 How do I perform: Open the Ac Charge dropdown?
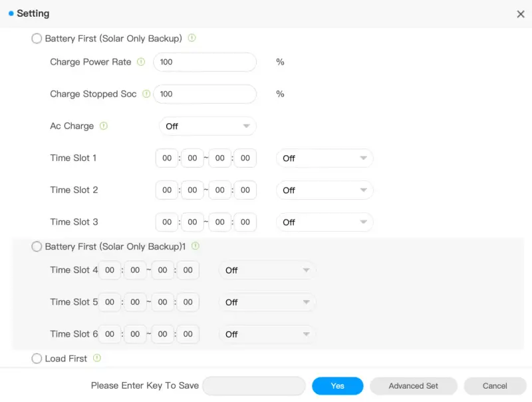[x=207, y=126]
